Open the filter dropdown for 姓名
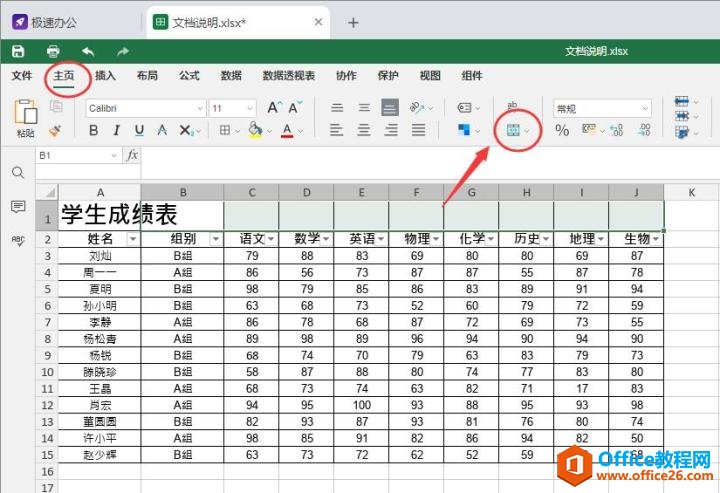 pyautogui.click(x=133, y=239)
